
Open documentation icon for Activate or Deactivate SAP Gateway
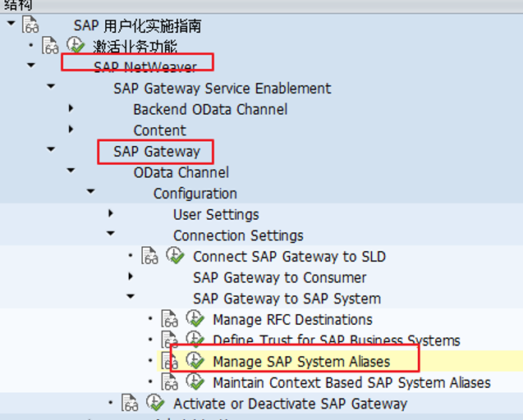[130, 403]
